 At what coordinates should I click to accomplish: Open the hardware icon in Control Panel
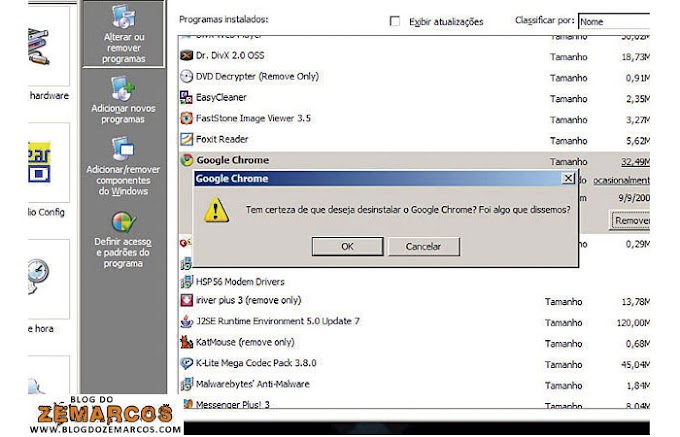click(x=39, y=46)
